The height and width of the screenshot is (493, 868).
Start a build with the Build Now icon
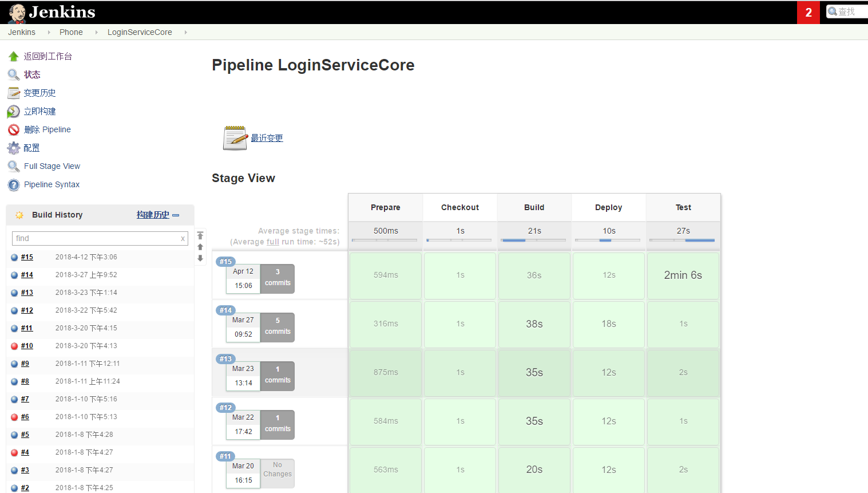(14, 111)
